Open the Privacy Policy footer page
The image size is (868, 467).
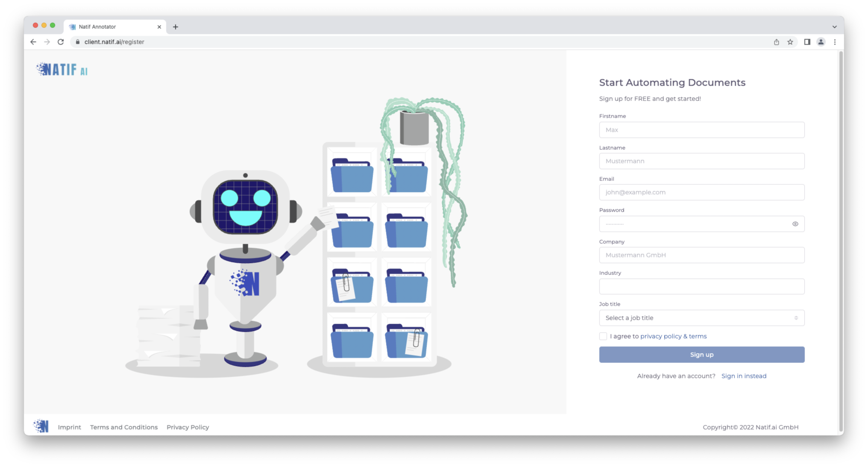pos(188,427)
